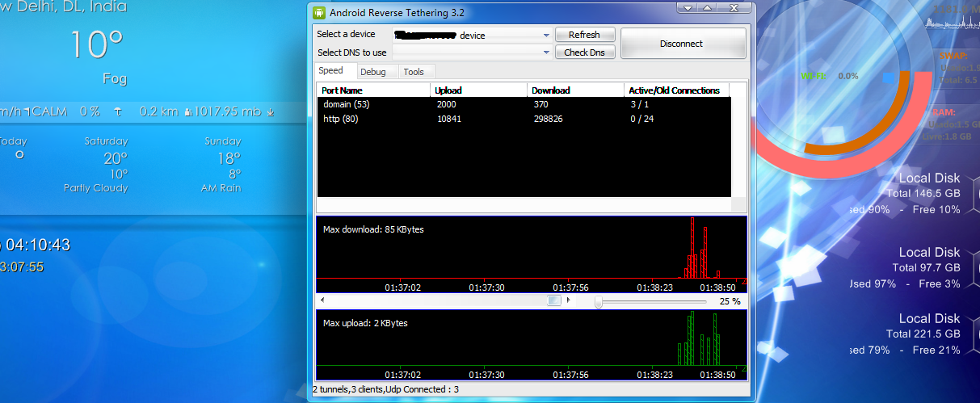
Task: Click the Max upload: 2 KBytes label
Action: click(365, 323)
